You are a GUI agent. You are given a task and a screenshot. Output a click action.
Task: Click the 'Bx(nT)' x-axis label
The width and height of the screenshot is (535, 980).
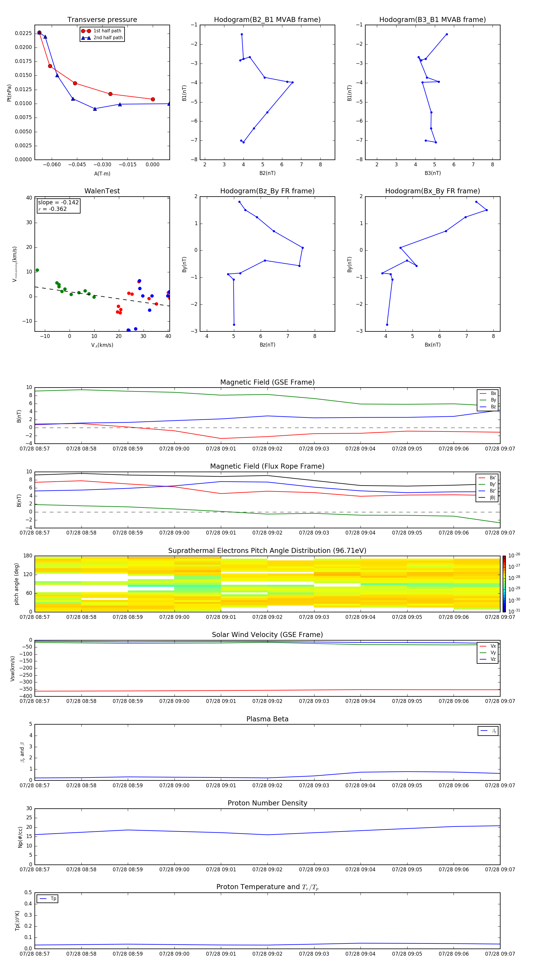pyautogui.click(x=432, y=345)
